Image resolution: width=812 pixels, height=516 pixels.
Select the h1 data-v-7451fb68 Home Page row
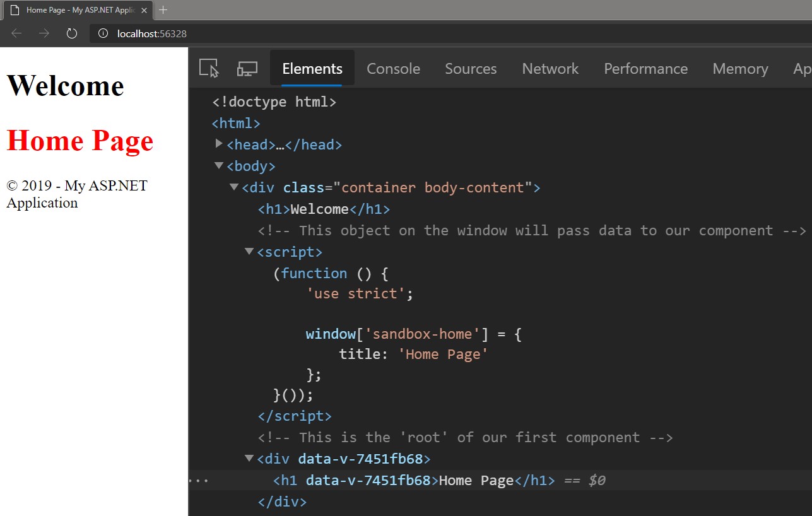[500, 481]
